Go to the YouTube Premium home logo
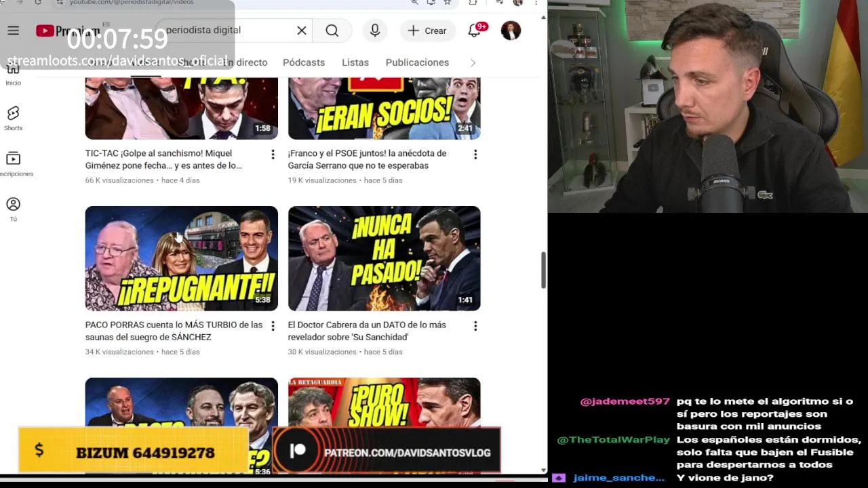Viewport: 868px width, 488px height. [x=68, y=30]
